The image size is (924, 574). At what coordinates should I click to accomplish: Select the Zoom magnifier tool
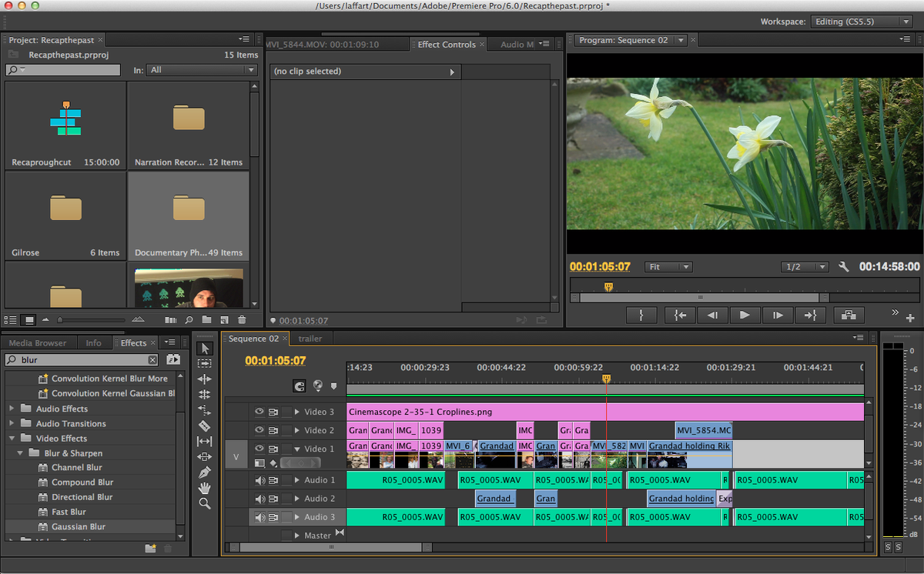(x=204, y=503)
